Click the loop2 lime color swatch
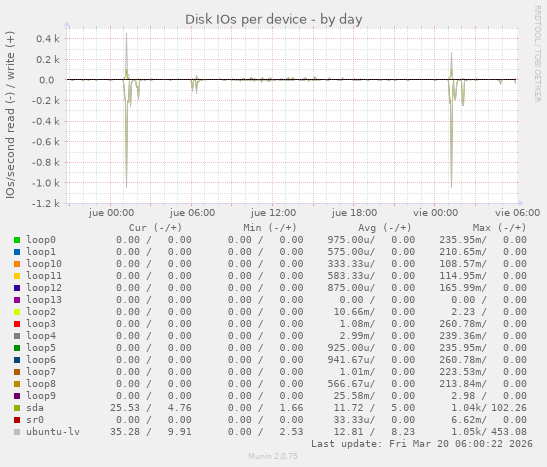547x467 pixels. pyautogui.click(x=17, y=312)
